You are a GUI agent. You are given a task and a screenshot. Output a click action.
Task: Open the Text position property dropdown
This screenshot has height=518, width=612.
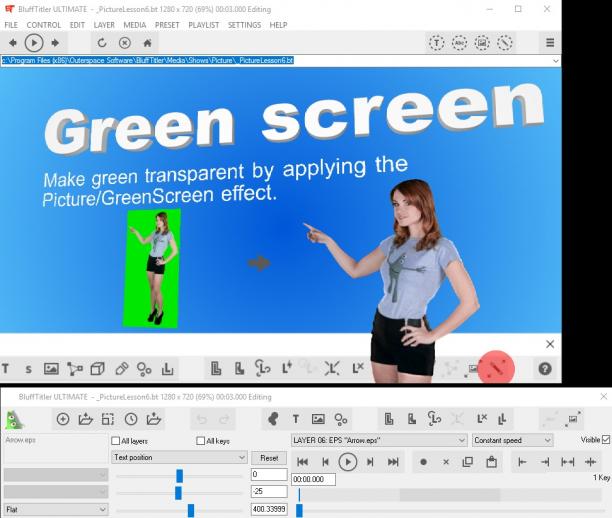point(179,457)
